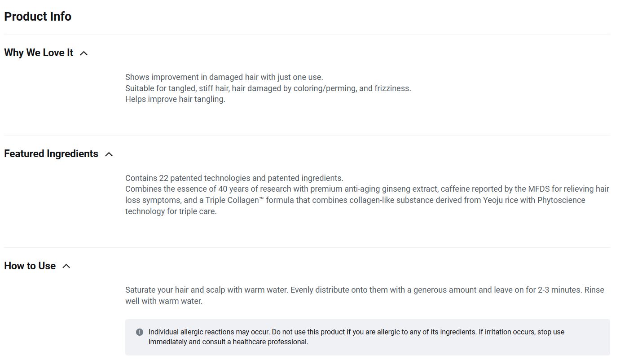The height and width of the screenshot is (364, 620).
Task: Click the chevron beside How to Use
Action: click(x=66, y=266)
